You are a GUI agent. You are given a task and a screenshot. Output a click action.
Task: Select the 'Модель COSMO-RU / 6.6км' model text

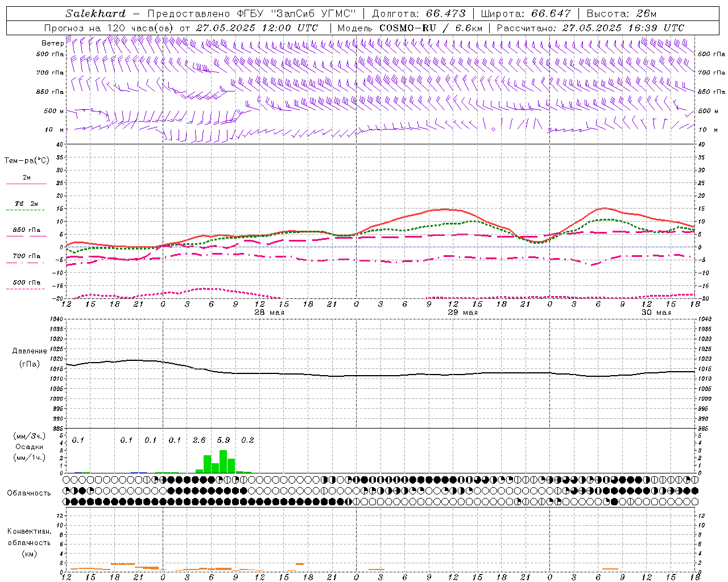coord(410,28)
